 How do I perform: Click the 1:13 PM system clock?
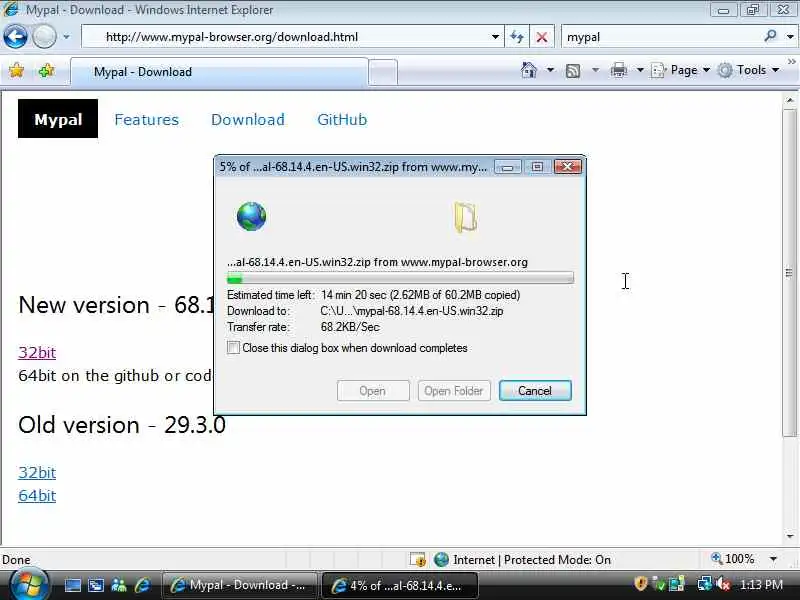(x=761, y=585)
